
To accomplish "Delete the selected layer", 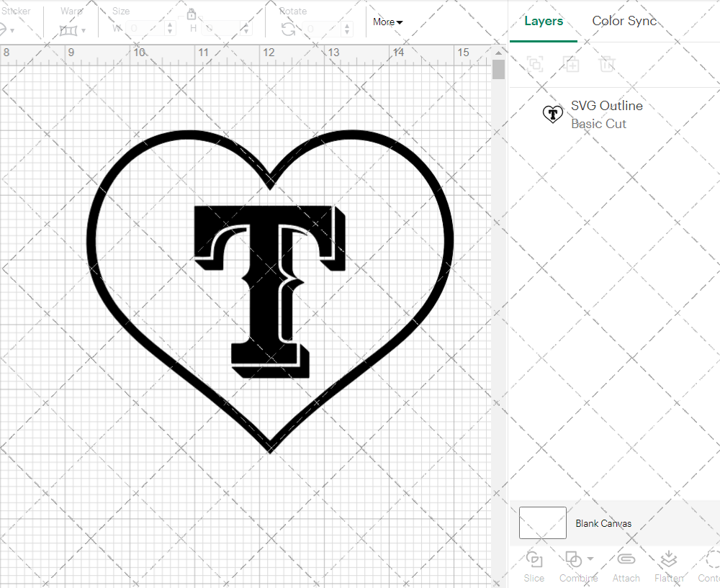I will click(607, 64).
